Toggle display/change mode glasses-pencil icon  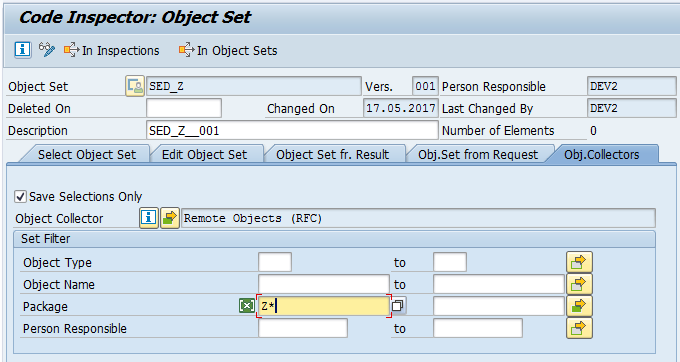click(47, 50)
